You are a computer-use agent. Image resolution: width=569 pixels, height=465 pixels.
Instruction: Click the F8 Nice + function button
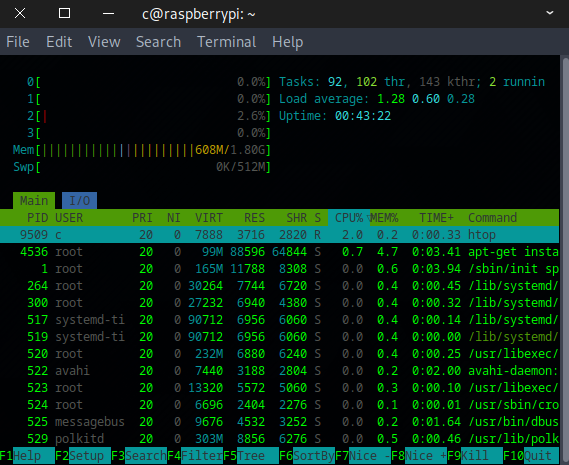pos(419,456)
